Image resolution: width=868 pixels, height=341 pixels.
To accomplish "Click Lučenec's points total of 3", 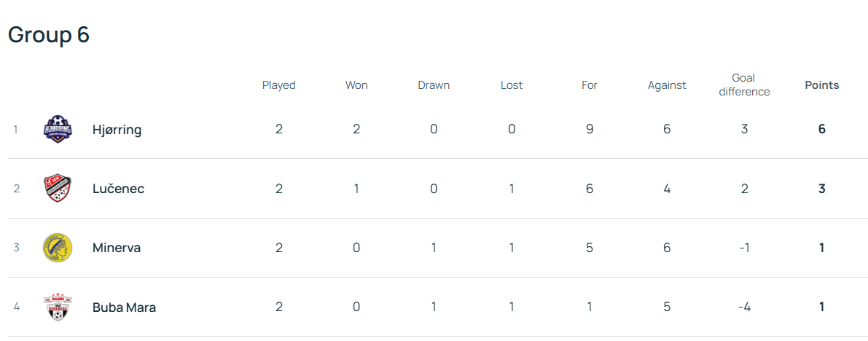I will pos(822,189).
